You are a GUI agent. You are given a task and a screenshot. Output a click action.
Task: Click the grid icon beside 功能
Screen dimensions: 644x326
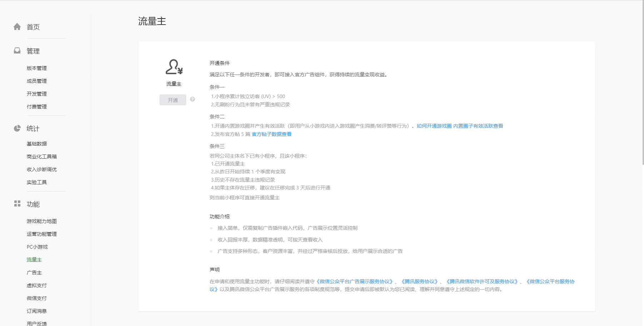click(x=17, y=204)
